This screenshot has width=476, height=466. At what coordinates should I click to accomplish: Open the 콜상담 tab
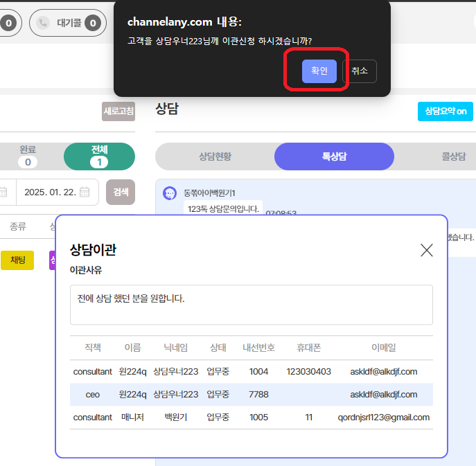(x=453, y=156)
